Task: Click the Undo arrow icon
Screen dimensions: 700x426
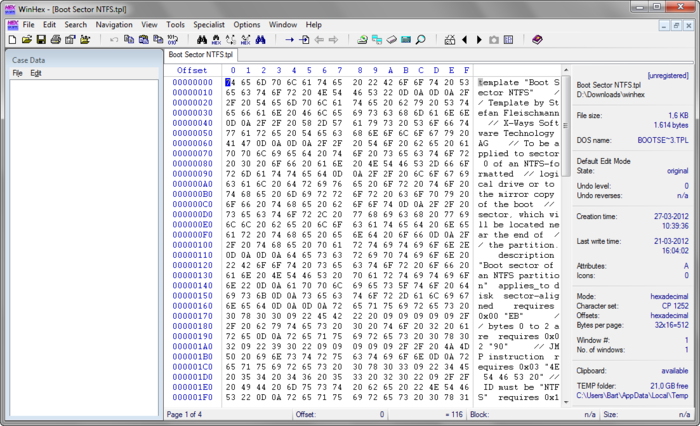Action: point(114,39)
